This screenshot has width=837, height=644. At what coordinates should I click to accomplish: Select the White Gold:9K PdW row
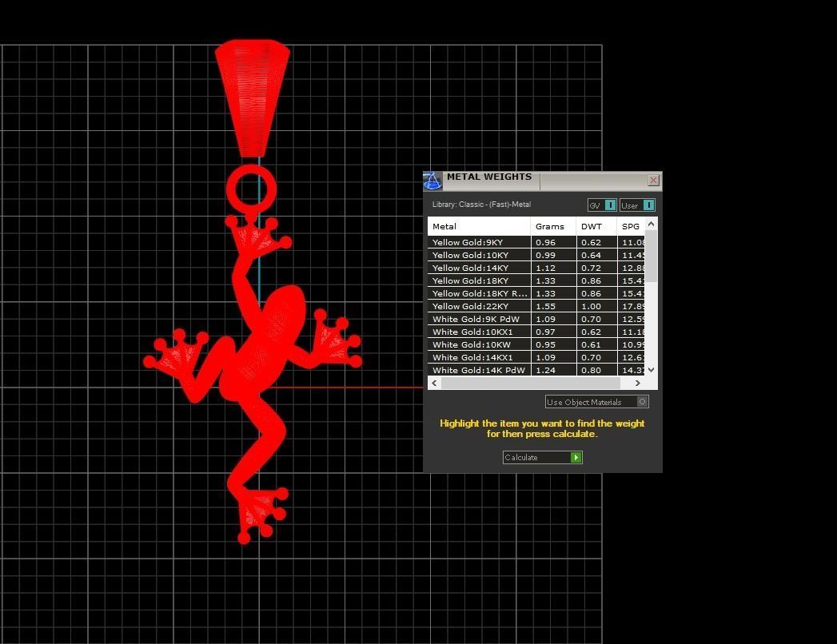[536, 319]
